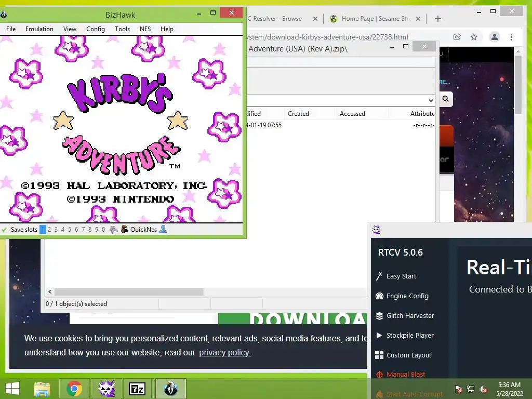This screenshot has height=399, width=532.
Task: Open the Config menu in BizHawk
Action: pos(96,29)
